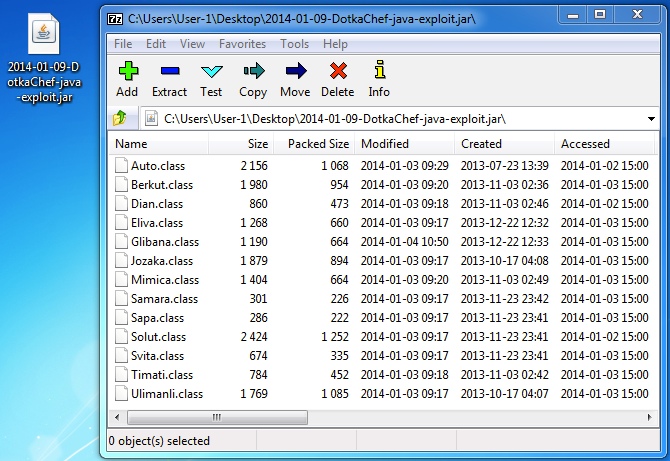The height and width of the screenshot is (461, 670).
Task: Click the Copy toolbar icon
Action: (x=253, y=71)
